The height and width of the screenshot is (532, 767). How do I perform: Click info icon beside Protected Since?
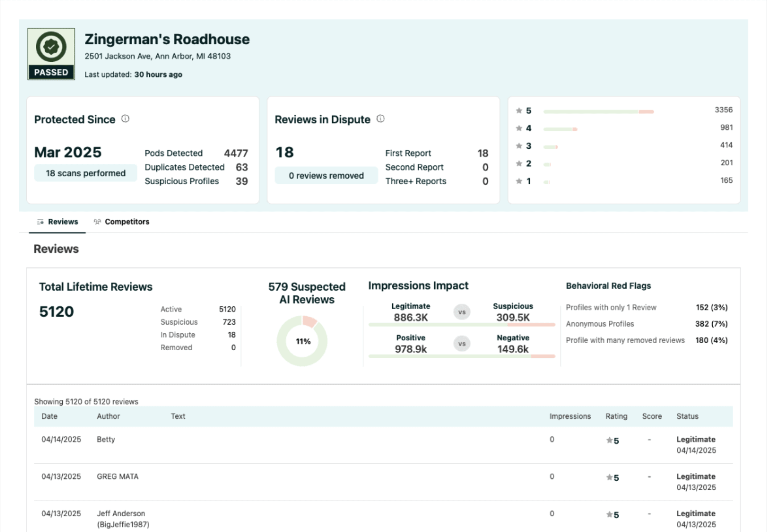pyautogui.click(x=125, y=119)
